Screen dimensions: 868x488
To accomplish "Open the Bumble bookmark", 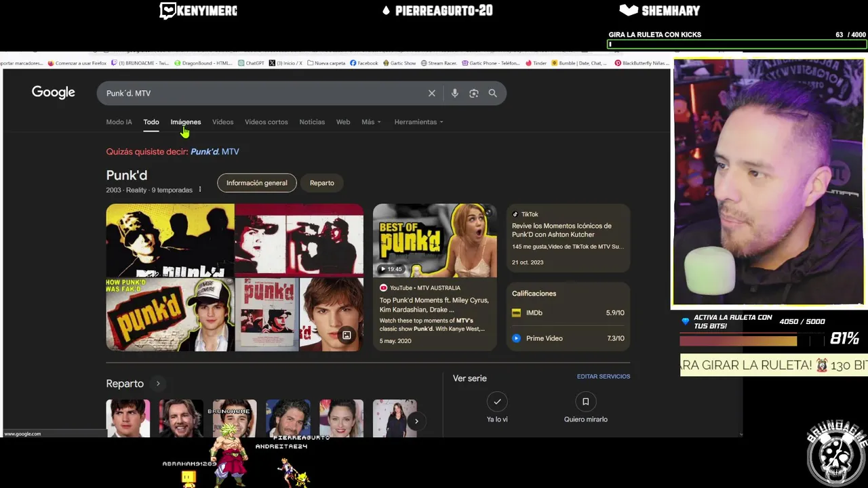I will coord(579,63).
